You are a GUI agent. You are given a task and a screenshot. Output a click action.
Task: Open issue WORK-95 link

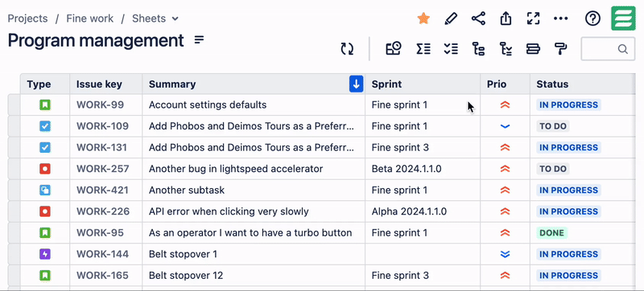pyautogui.click(x=100, y=233)
